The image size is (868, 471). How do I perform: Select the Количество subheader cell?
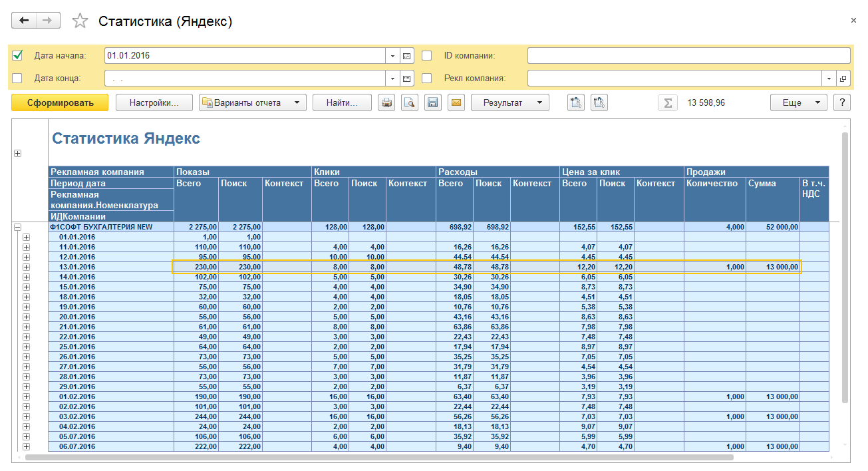715,199
